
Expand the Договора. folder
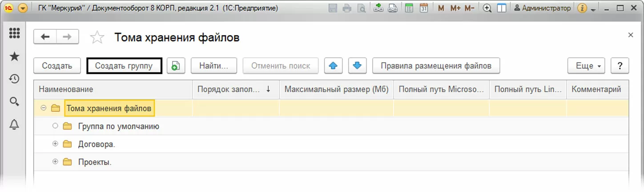click(x=55, y=144)
